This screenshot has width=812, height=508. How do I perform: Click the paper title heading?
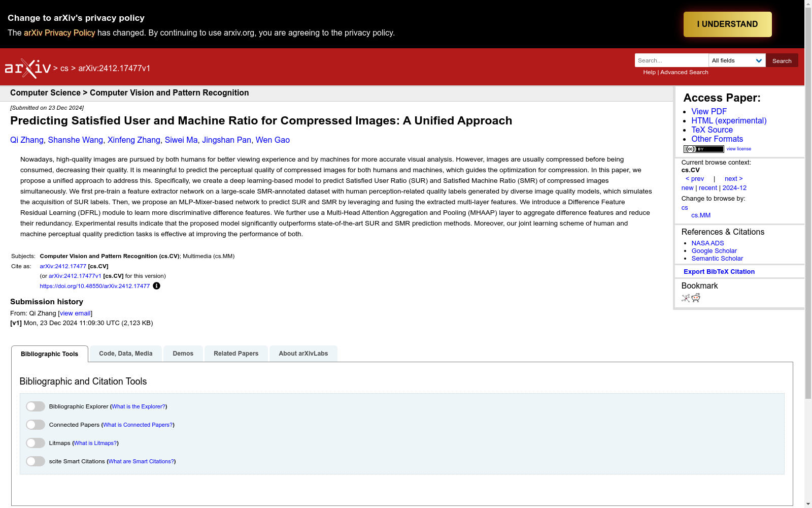click(x=261, y=121)
